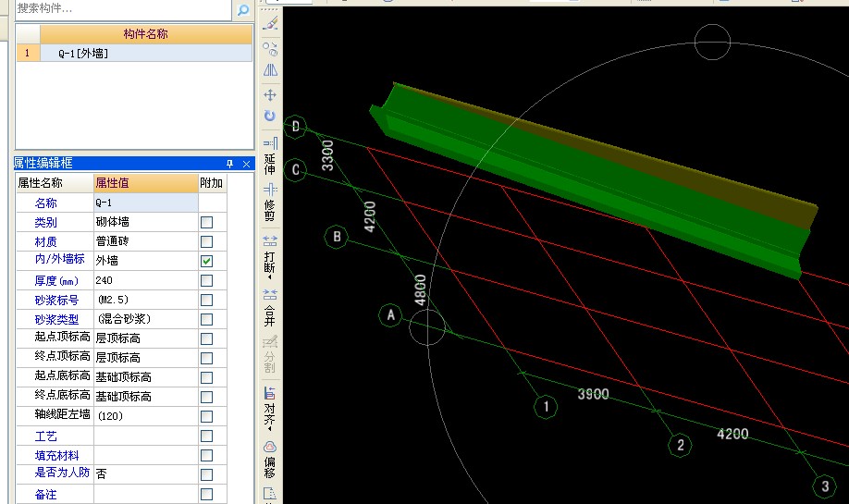The image size is (849, 504).
Task: Click the 附加 column header
Action: pos(213,183)
